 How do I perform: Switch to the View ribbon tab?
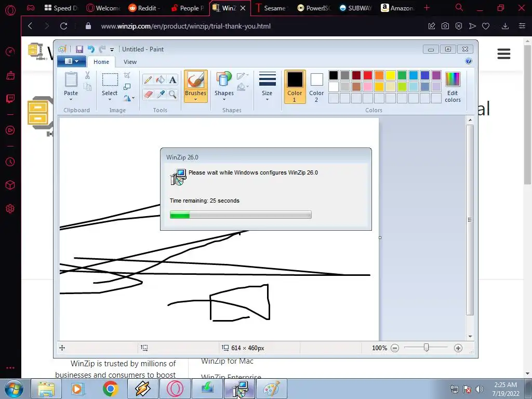[130, 62]
